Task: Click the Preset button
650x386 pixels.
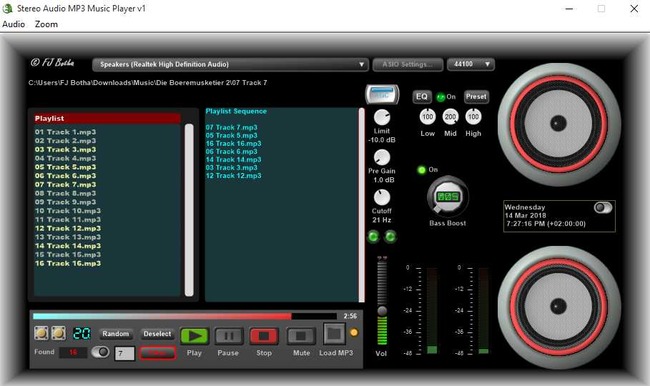Action: [x=476, y=97]
